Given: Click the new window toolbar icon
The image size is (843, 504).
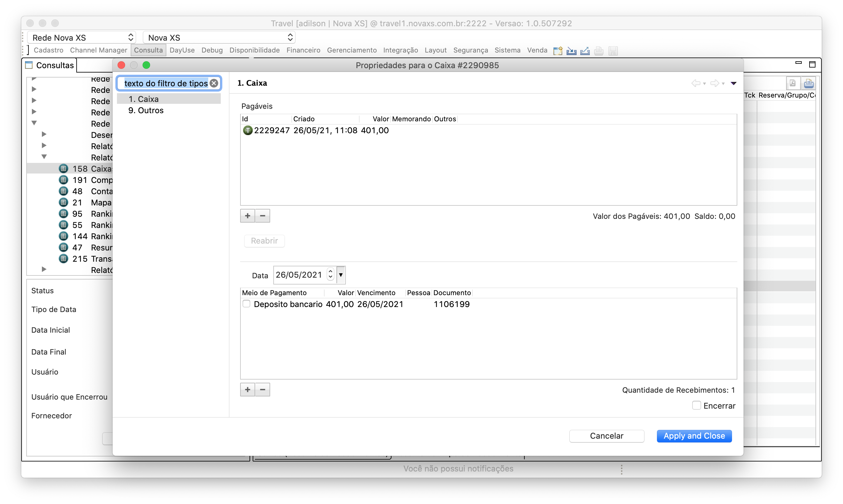Looking at the screenshot, I should (x=558, y=51).
